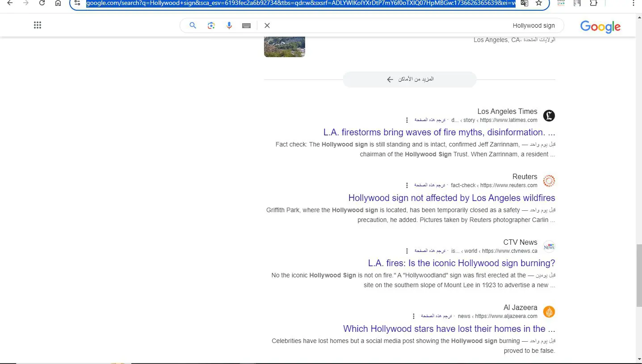Open Chrome's three-dot menu
The width and height of the screenshot is (642, 364).
[x=634, y=3]
